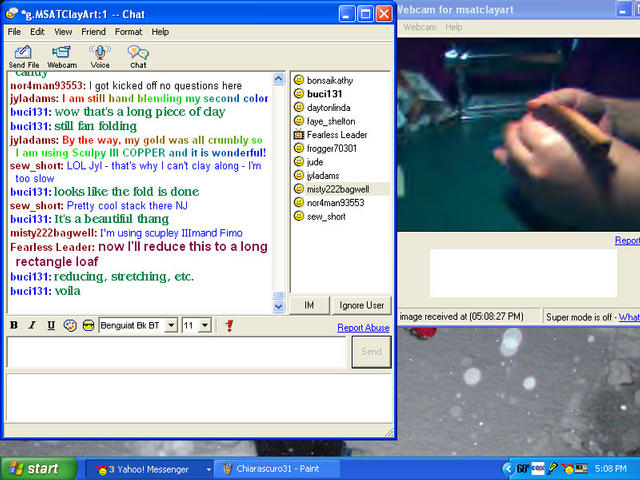Expand the Yahoo! Messenger taskbar group arrow

[x=209, y=469]
